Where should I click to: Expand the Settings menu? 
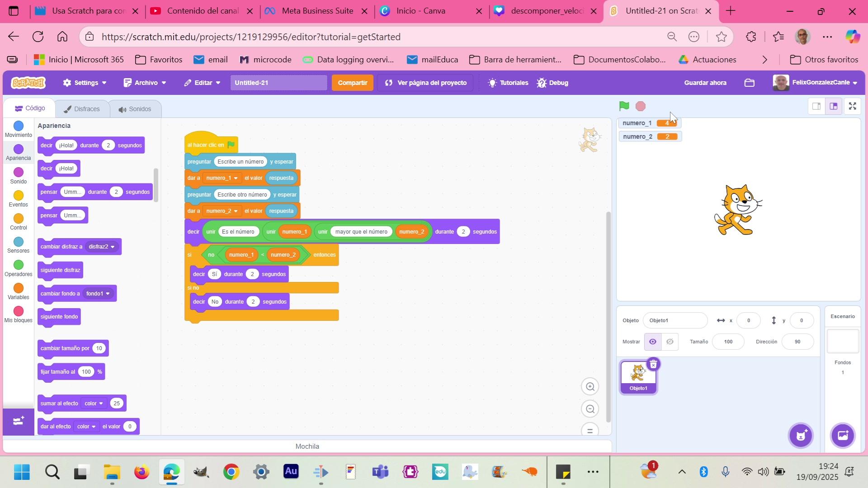pos(85,83)
